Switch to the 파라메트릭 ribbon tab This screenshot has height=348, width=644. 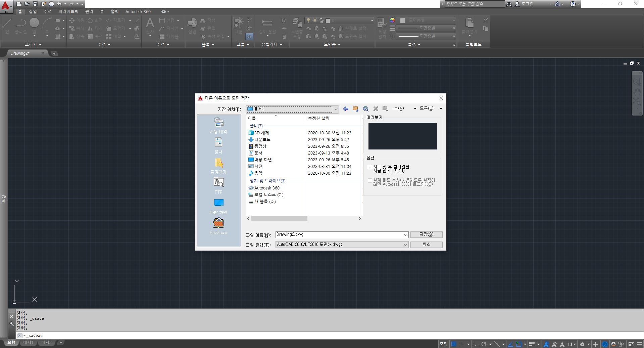pos(68,11)
